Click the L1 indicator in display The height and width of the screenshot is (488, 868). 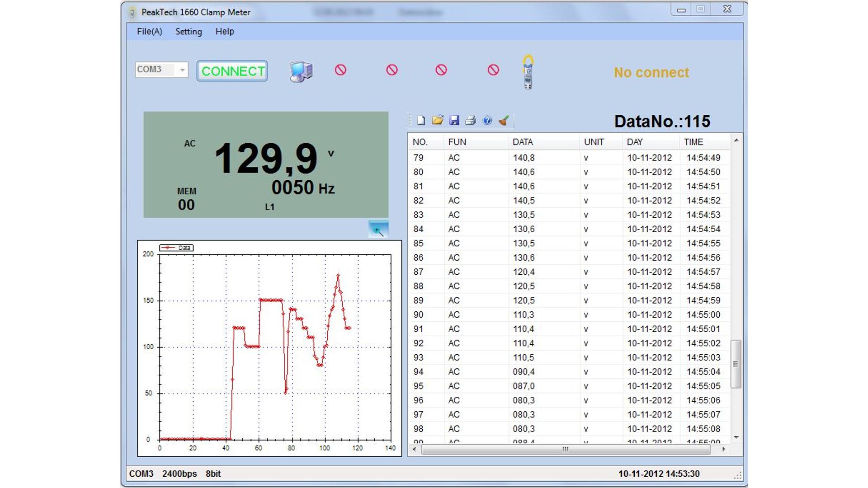pos(269,207)
